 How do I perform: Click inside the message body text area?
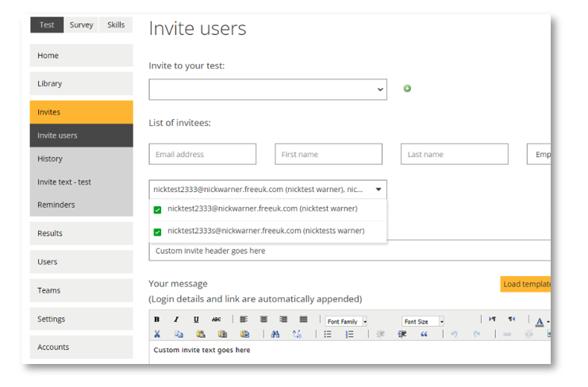click(350, 352)
